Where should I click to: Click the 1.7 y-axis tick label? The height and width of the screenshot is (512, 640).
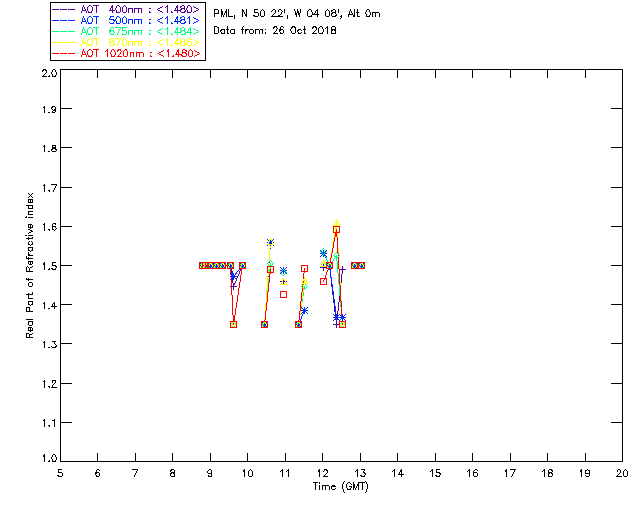tap(49, 188)
